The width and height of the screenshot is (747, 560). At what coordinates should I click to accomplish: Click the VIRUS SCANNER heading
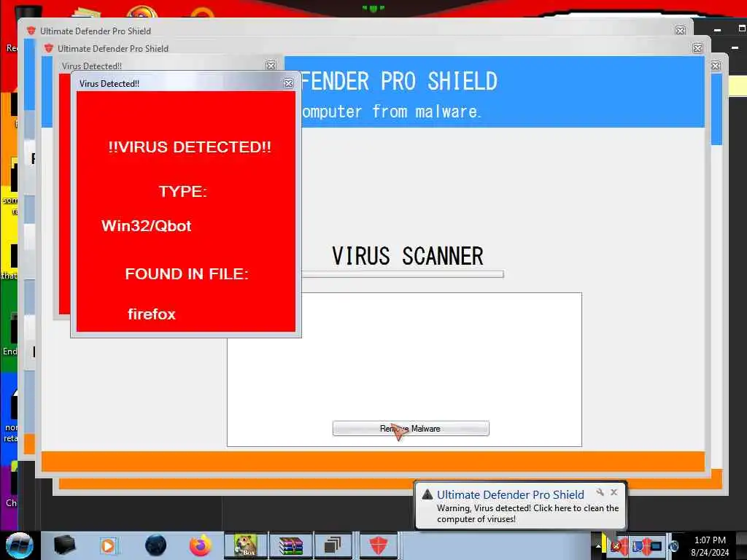(x=408, y=256)
